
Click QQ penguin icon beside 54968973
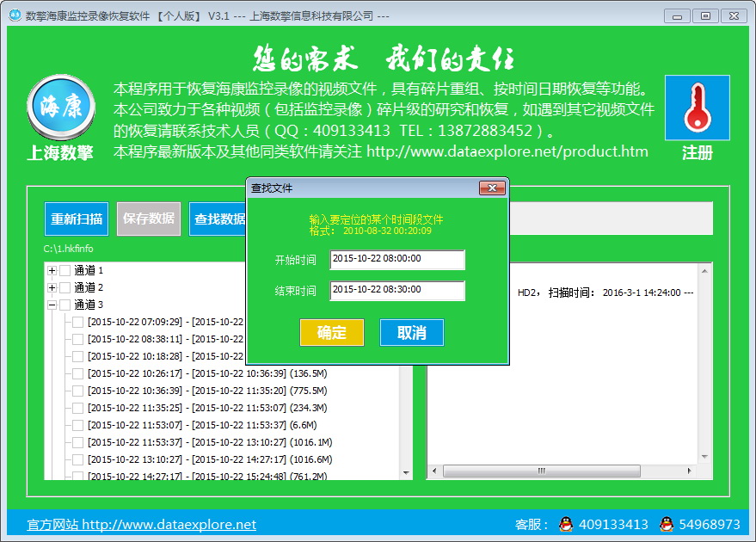[x=667, y=524]
